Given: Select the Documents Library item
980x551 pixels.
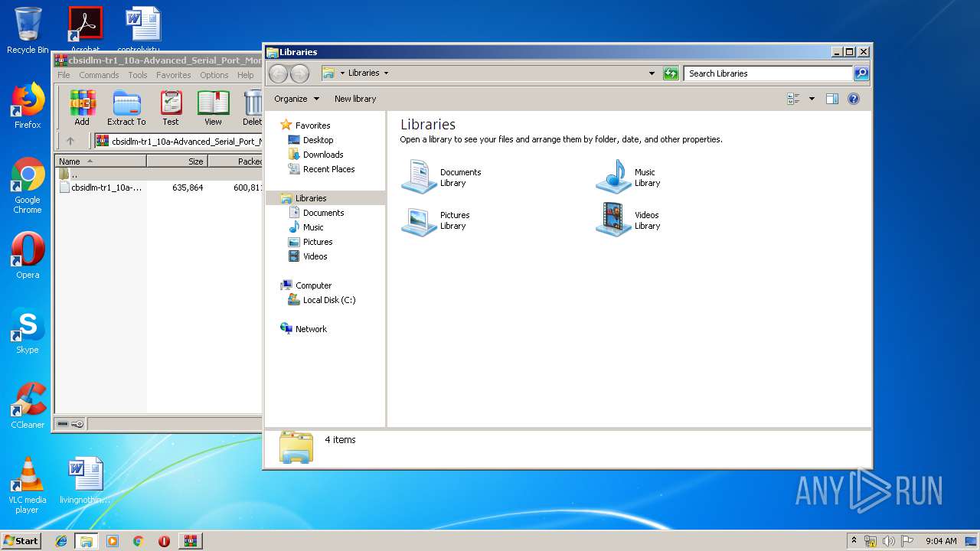Looking at the screenshot, I should click(x=442, y=177).
